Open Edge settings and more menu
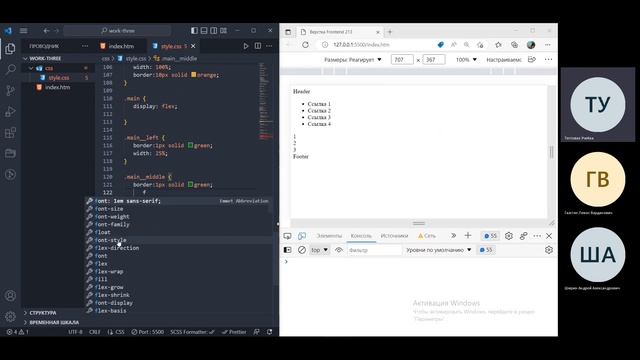The height and width of the screenshot is (360, 640). (548, 45)
